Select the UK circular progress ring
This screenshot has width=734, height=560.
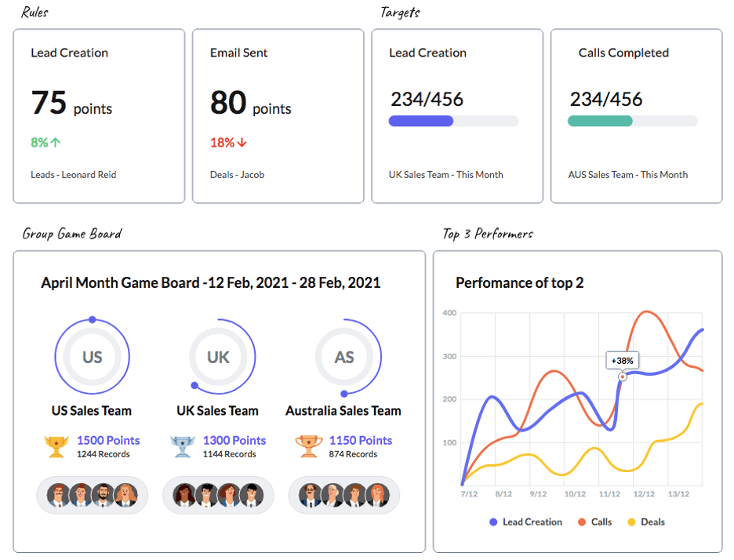(217, 356)
